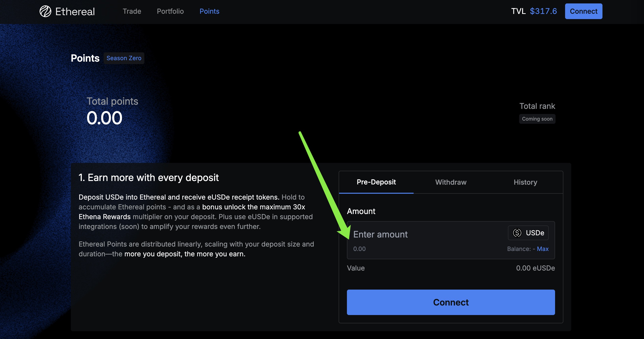The height and width of the screenshot is (339, 644).
Task: Click the Total rank label
Action: 537,106
